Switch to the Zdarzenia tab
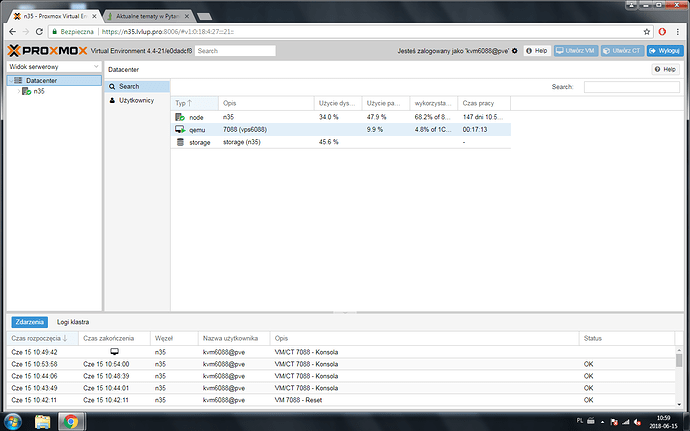Viewport: 690px width, 431px height. click(29, 322)
